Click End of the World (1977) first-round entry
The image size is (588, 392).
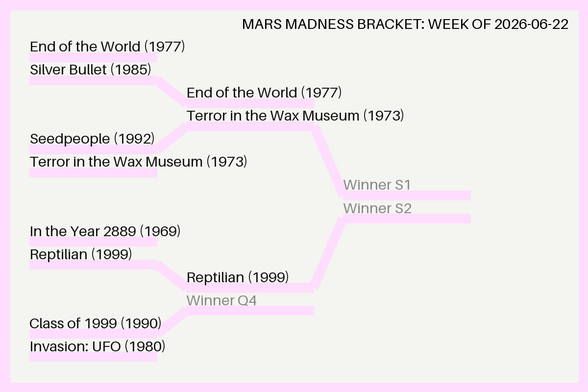[107, 47]
